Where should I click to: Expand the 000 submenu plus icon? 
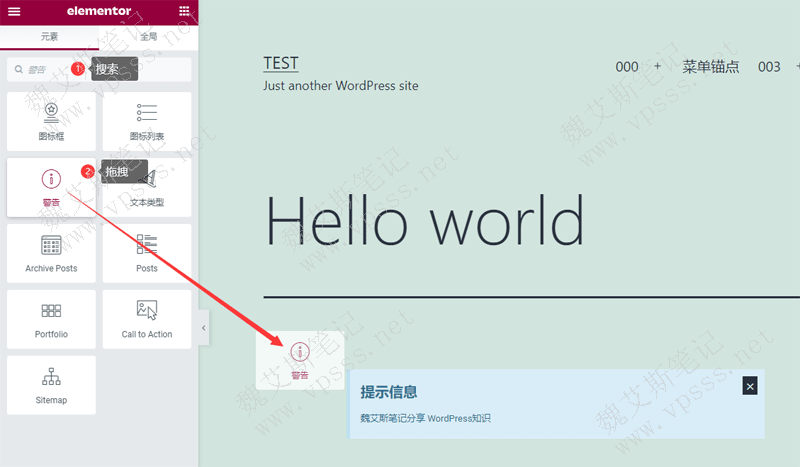657,66
